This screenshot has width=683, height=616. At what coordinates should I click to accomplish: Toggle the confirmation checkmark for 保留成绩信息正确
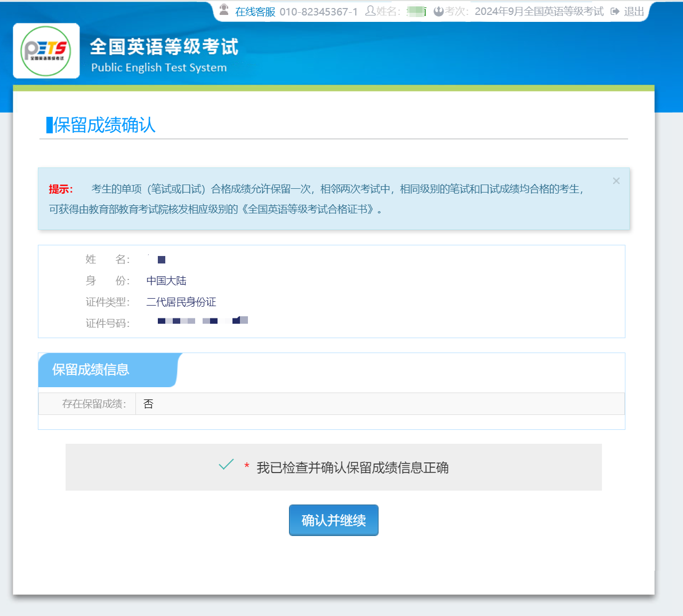[226, 465]
